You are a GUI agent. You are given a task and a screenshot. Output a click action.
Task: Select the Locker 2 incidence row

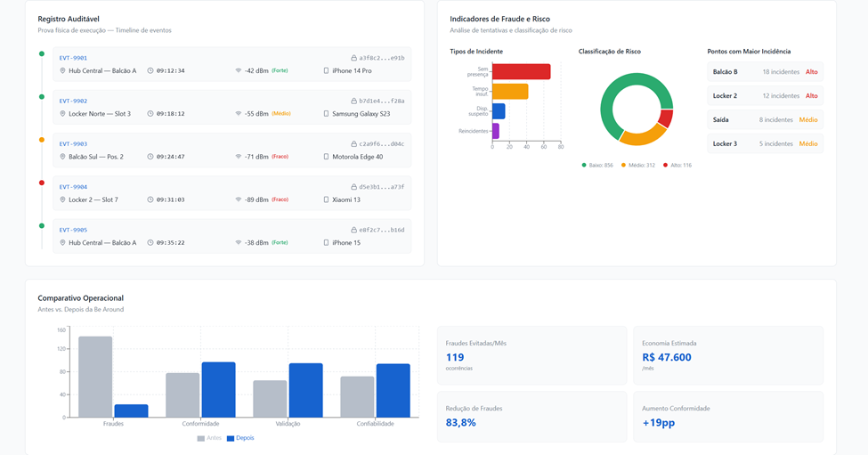(x=765, y=96)
